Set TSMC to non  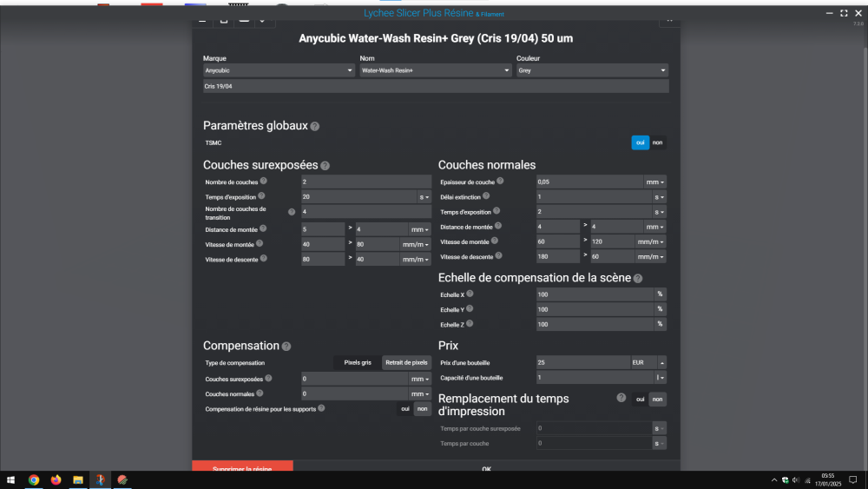[657, 143]
